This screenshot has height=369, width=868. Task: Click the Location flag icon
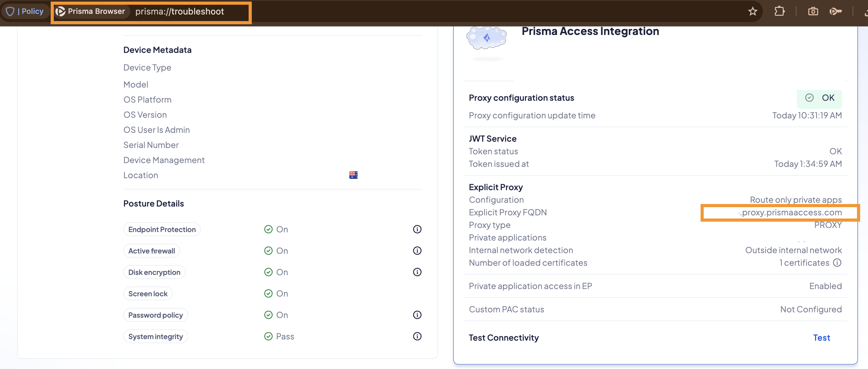(353, 175)
